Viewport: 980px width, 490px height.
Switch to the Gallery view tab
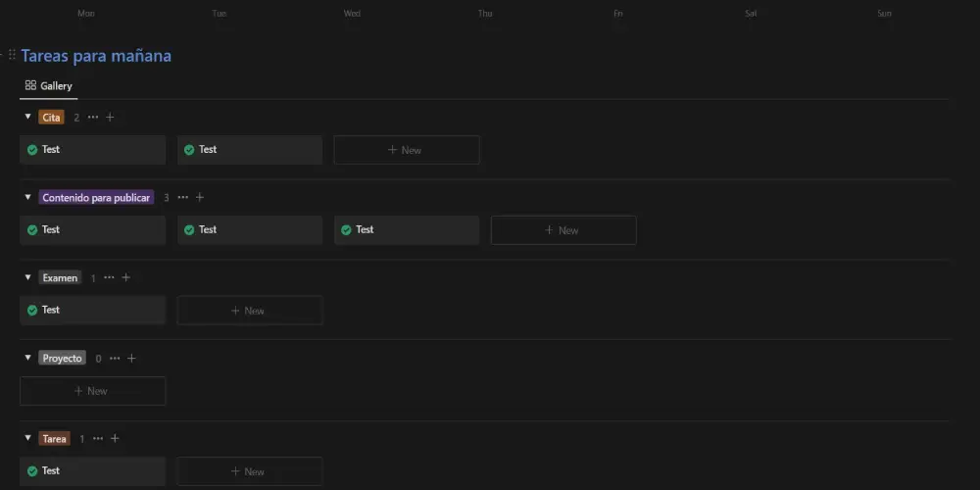(49, 86)
